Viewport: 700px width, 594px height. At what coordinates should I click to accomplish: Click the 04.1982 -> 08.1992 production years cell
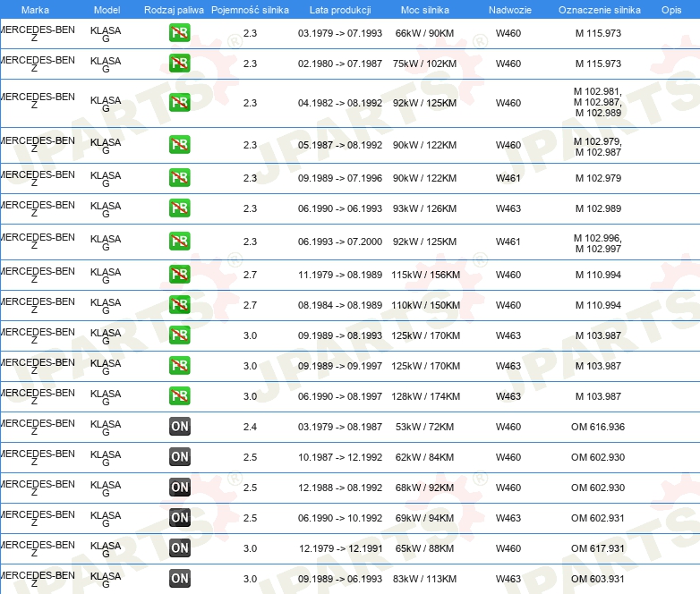click(x=339, y=103)
